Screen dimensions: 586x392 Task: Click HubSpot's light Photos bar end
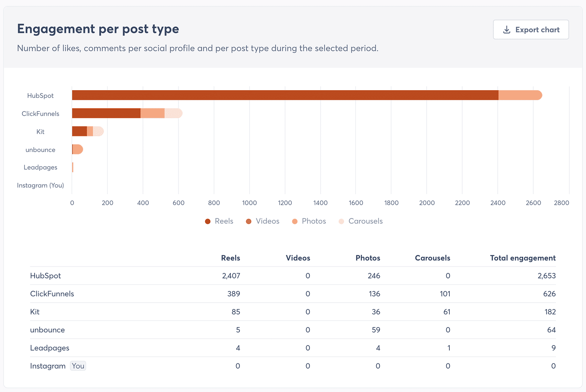click(520, 95)
